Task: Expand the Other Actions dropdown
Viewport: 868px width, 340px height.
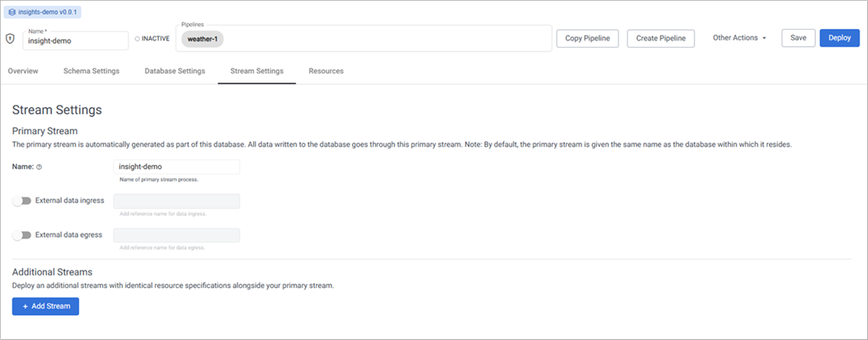Action: (739, 38)
